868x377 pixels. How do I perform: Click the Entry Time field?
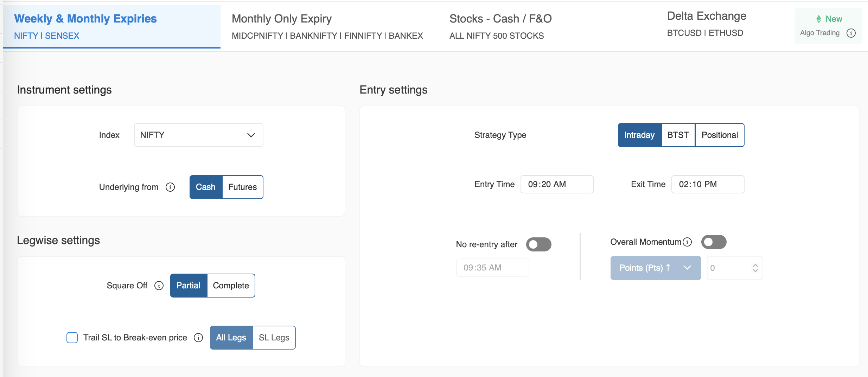pos(557,184)
